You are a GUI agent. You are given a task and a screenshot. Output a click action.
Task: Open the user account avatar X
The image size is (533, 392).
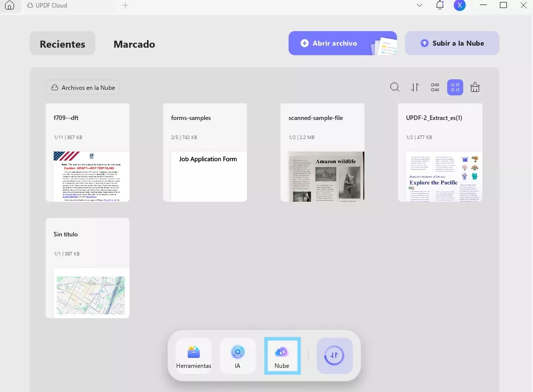(460, 5)
